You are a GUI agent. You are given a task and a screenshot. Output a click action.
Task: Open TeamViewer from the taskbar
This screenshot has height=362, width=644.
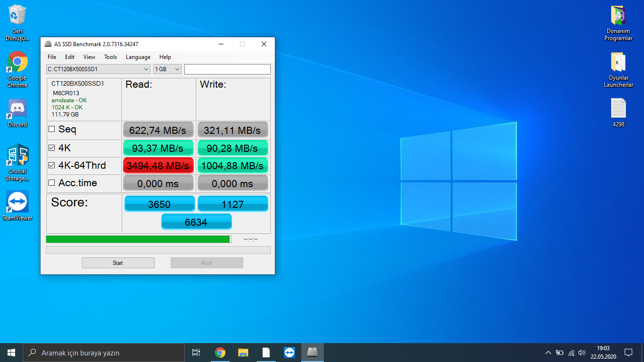pos(289,353)
